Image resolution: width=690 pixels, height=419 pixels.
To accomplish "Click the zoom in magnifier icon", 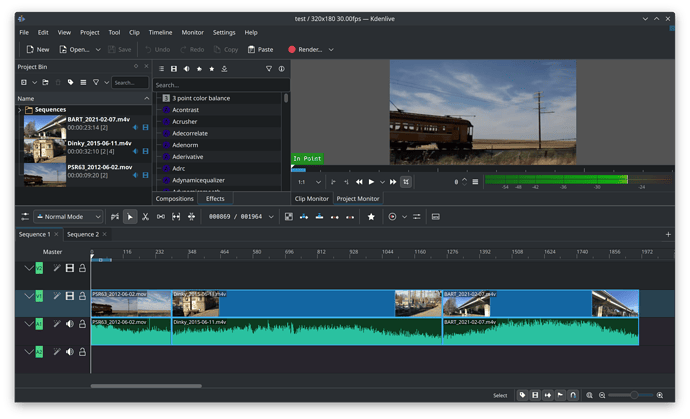I will [x=660, y=395].
